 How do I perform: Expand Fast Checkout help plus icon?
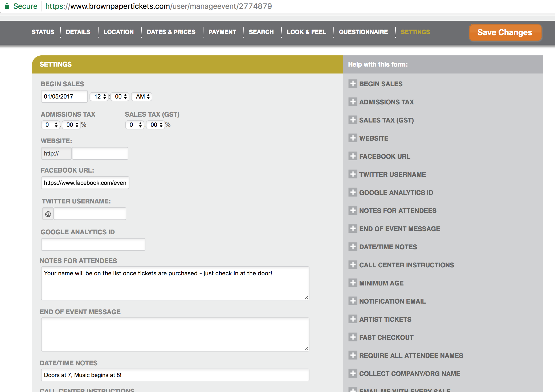[x=353, y=337]
